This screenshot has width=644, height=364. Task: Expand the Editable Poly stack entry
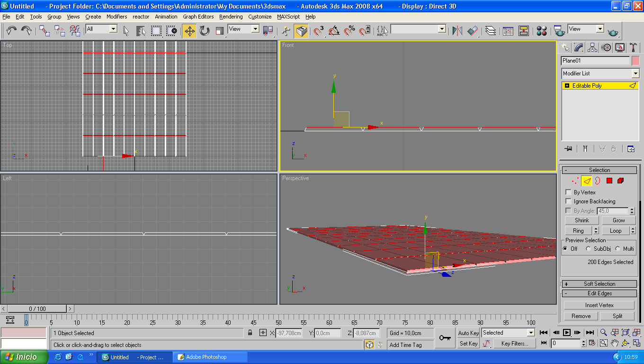(x=567, y=86)
